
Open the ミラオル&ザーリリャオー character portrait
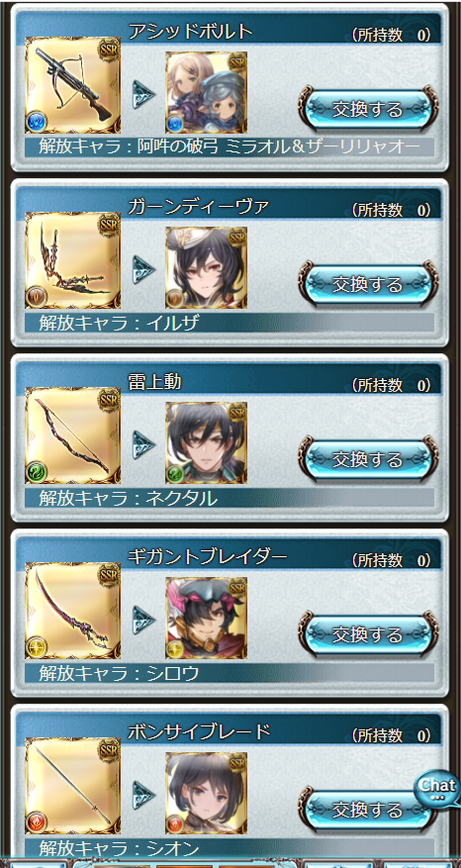[x=207, y=92]
